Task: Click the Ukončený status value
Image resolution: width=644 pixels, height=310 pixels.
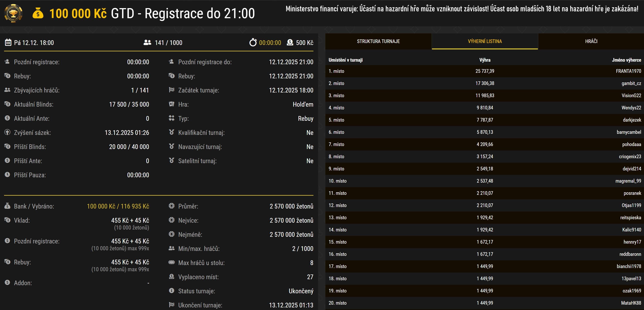Action: (x=301, y=291)
